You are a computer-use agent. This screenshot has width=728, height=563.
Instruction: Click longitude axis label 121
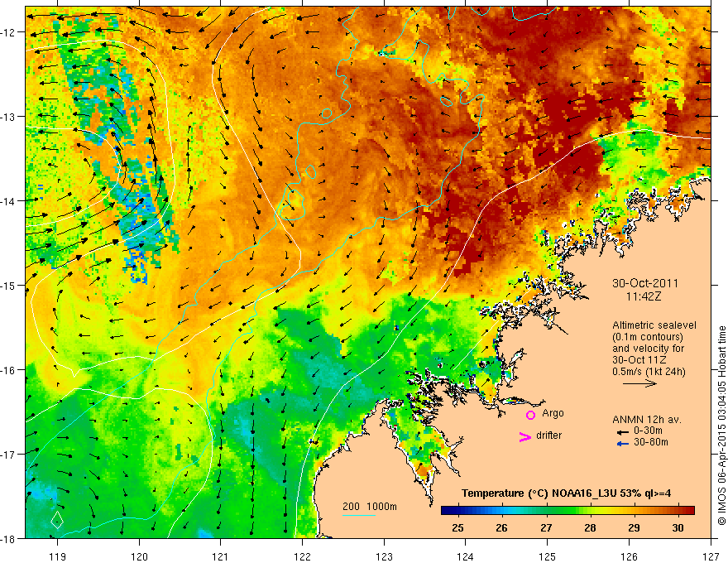(x=220, y=556)
